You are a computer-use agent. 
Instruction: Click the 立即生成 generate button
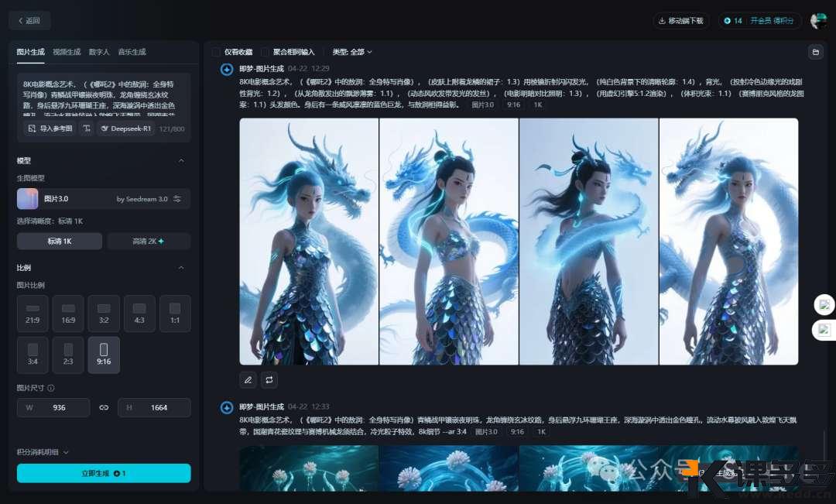pyautogui.click(x=103, y=473)
